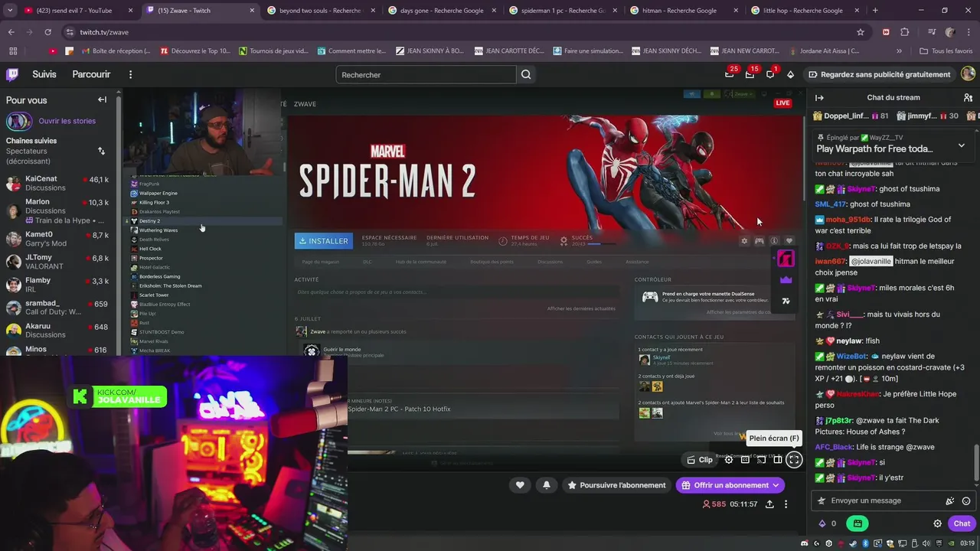
Task: Reload the page
Action: coord(47,32)
